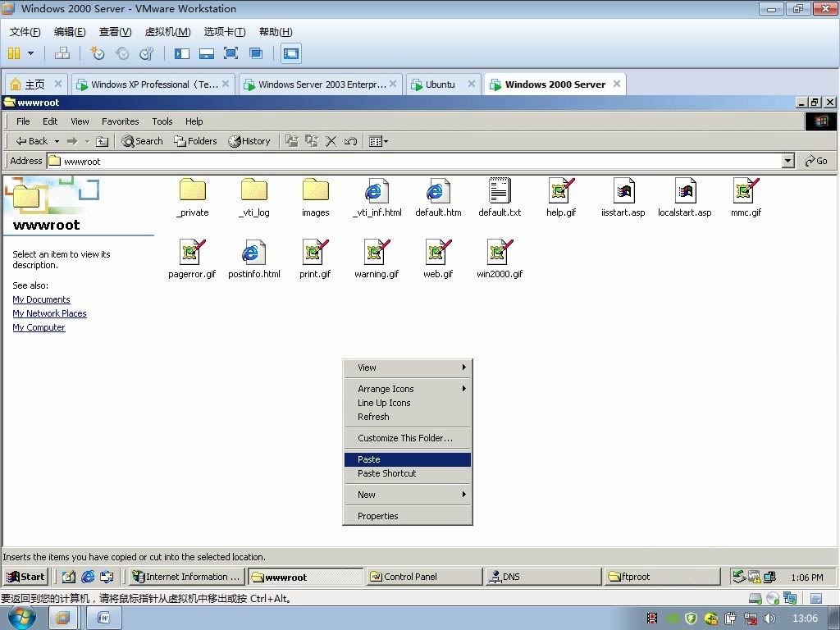The width and height of the screenshot is (840, 630).
Task: Select the localstart.asp file icon
Action: point(685,190)
